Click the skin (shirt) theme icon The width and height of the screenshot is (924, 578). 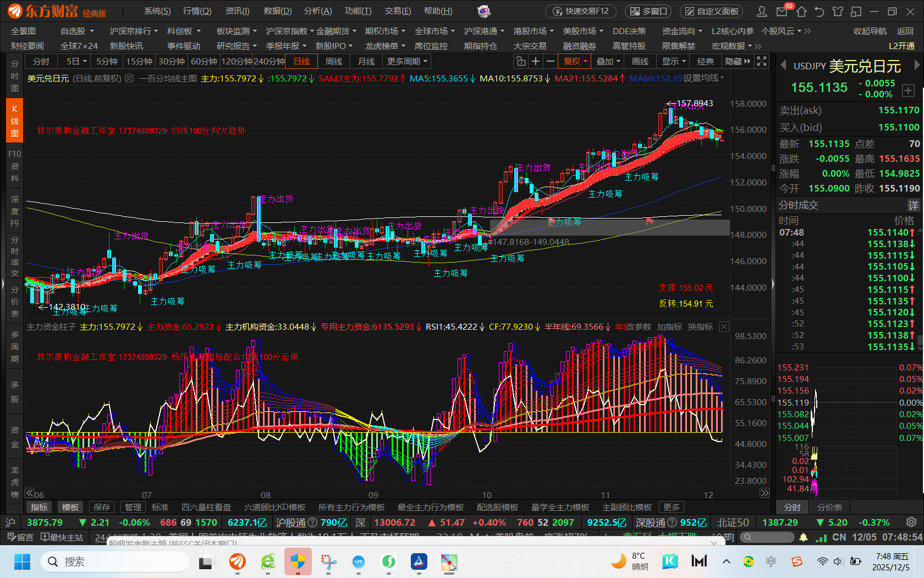[x=838, y=12]
